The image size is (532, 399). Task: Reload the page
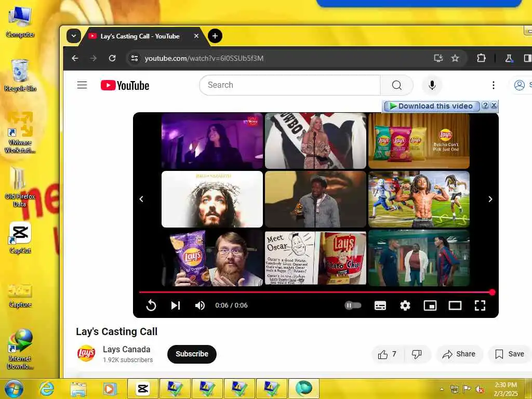pyautogui.click(x=112, y=58)
